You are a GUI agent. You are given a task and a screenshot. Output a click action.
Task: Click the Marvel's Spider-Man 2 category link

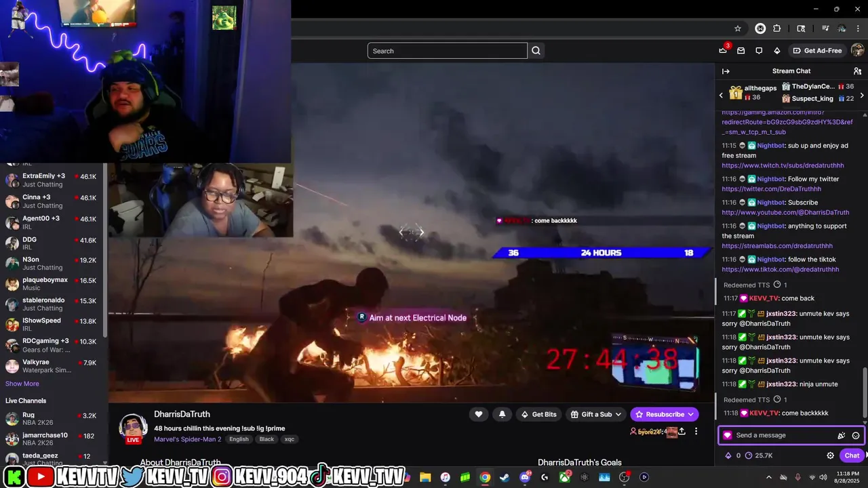point(188,439)
